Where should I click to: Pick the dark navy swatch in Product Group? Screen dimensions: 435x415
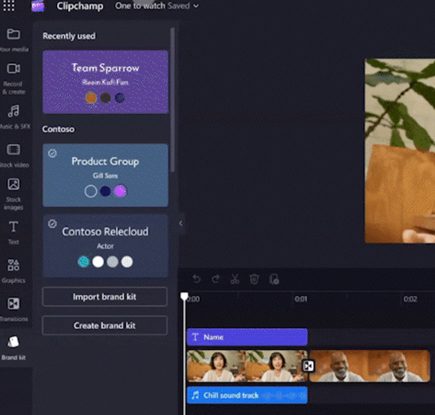(105, 191)
